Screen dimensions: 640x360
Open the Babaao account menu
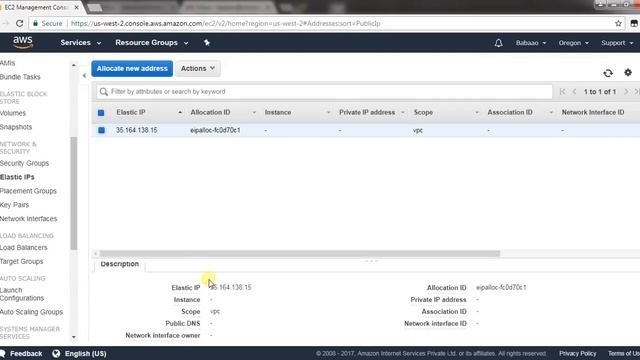click(x=531, y=43)
